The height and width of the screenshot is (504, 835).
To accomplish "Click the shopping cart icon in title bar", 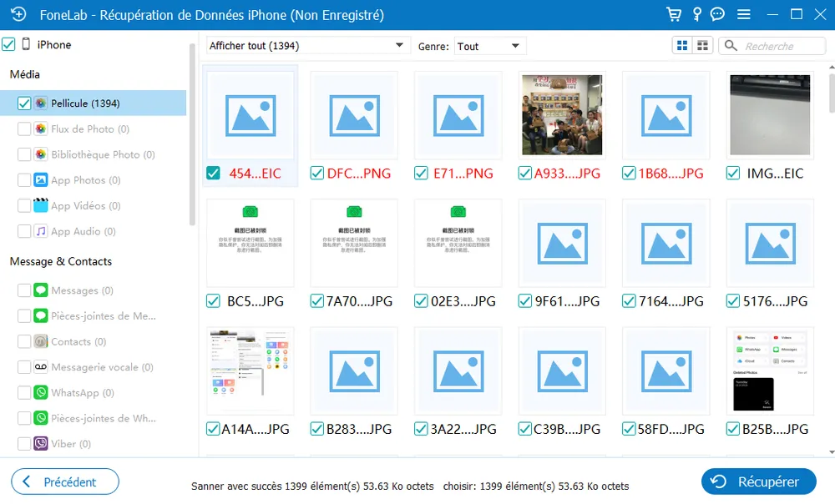I will click(674, 14).
